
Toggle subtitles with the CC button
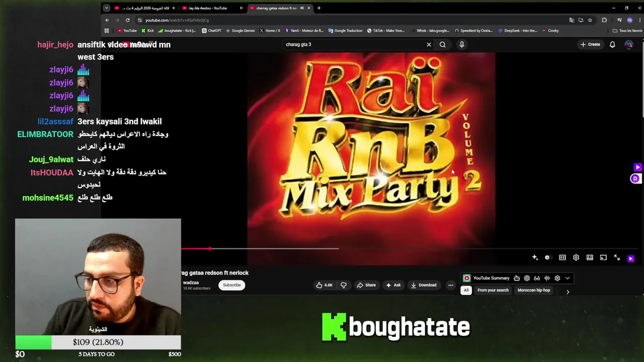pyautogui.click(x=562, y=257)
